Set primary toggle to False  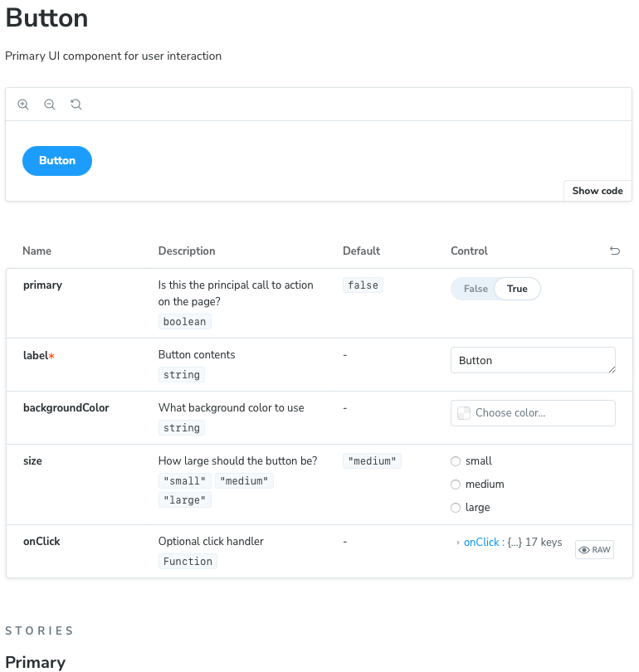click(x=476, y=289)
